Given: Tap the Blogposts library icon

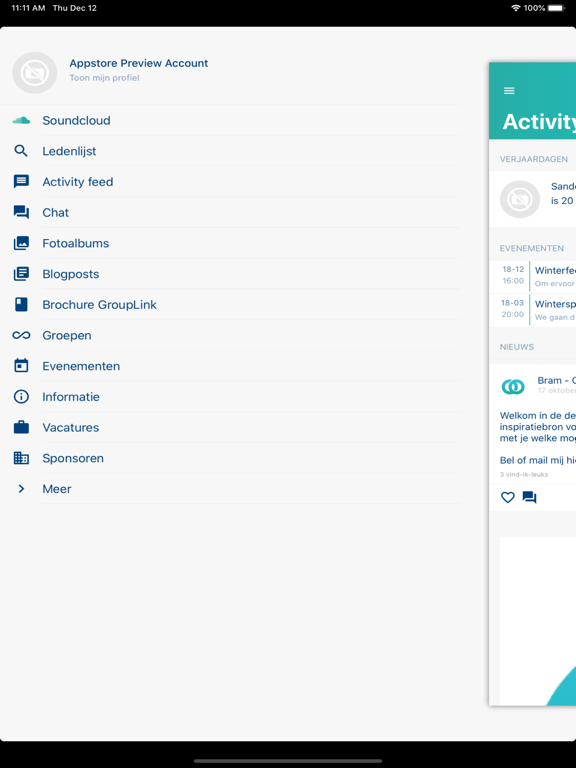Looking at the screenshot, I should click(21, 274).
